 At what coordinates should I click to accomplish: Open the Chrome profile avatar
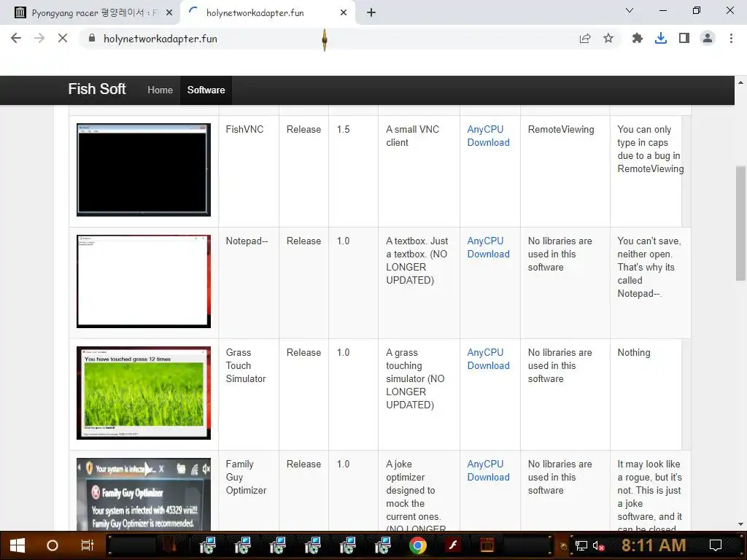(x=708, y=38)
